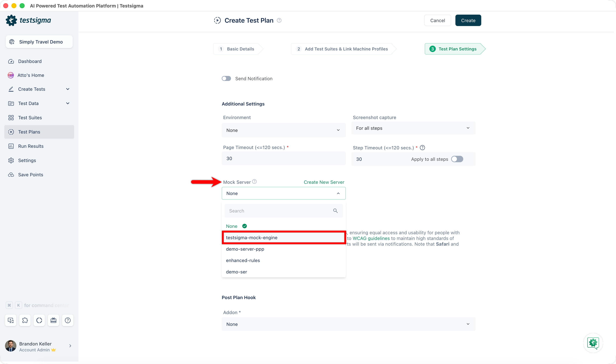This screenshot has width=616, height=364.
Task: Click the Step Timeout help icon
Action: [422, 148]
